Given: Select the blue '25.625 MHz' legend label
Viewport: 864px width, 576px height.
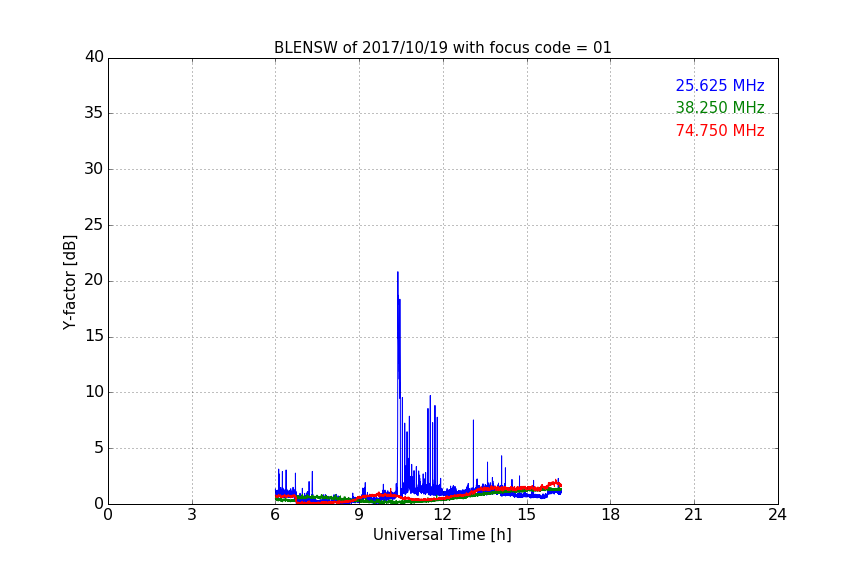Looking at the screenshot, I should (x=720, y=86).
